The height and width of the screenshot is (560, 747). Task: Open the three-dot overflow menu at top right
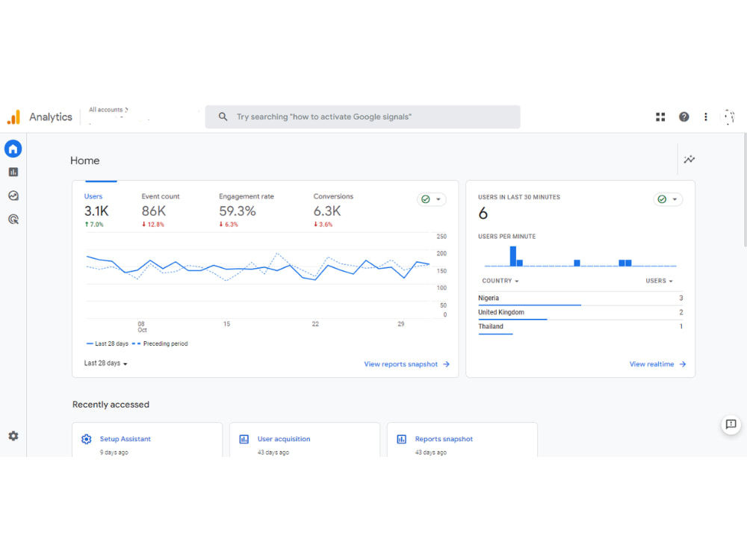[x=705, y=116]
